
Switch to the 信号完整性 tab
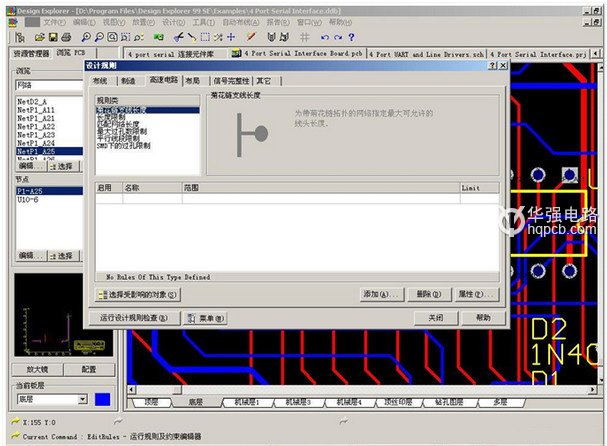point(230,80)
